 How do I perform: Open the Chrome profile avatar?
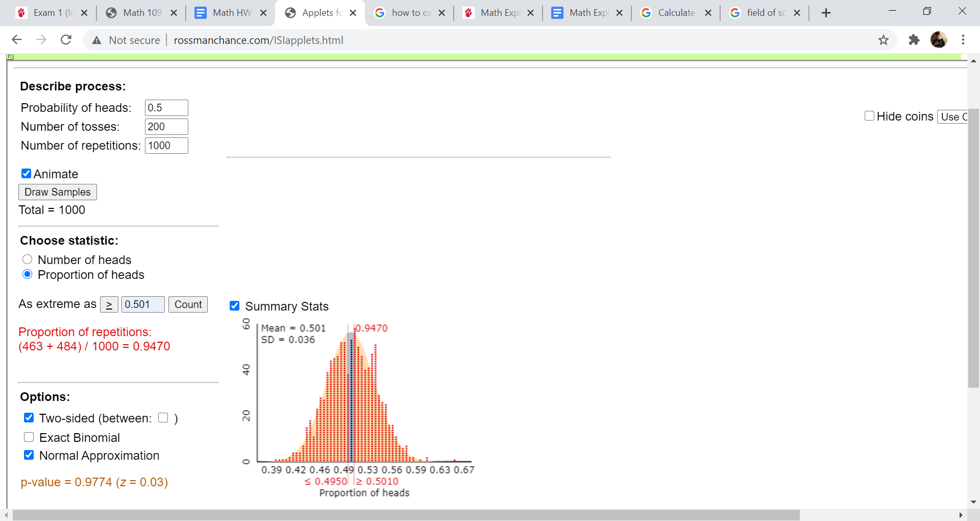pos(939,40)
